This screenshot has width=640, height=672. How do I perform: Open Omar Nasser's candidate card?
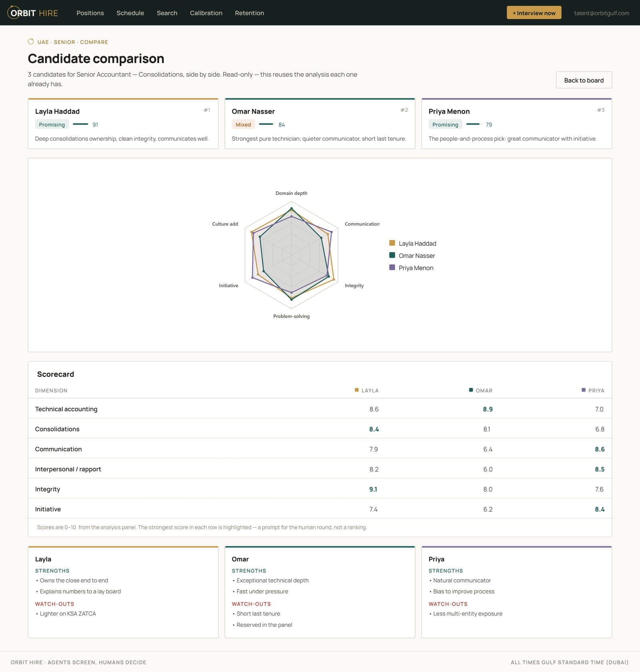click(x=320, y=124)
